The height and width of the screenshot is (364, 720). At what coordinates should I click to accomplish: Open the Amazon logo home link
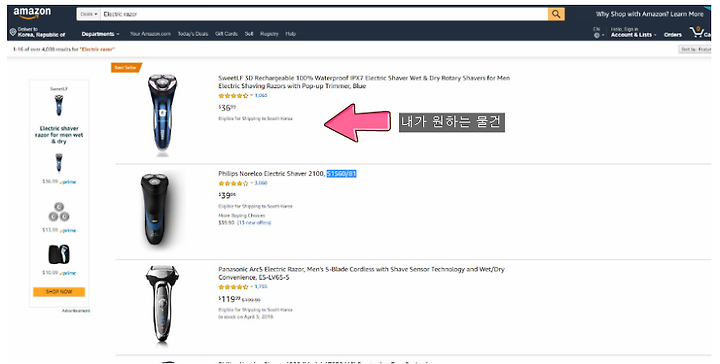pyautogui.click(x=32, y=13)
